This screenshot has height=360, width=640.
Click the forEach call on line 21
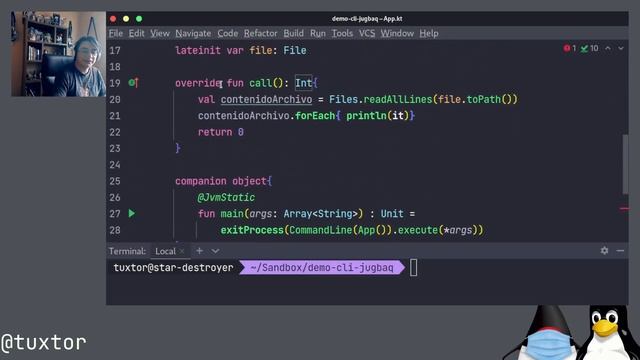[x=315, y=116]
